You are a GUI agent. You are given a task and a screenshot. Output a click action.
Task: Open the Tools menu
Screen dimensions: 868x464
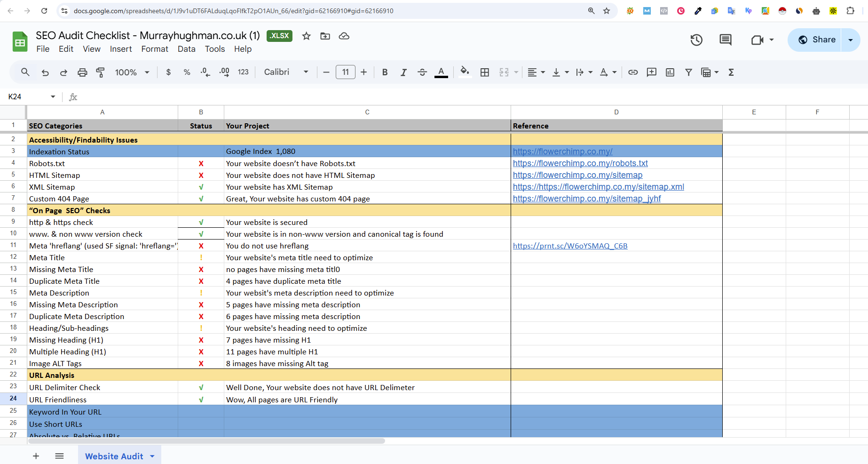(x=215, y=49)
